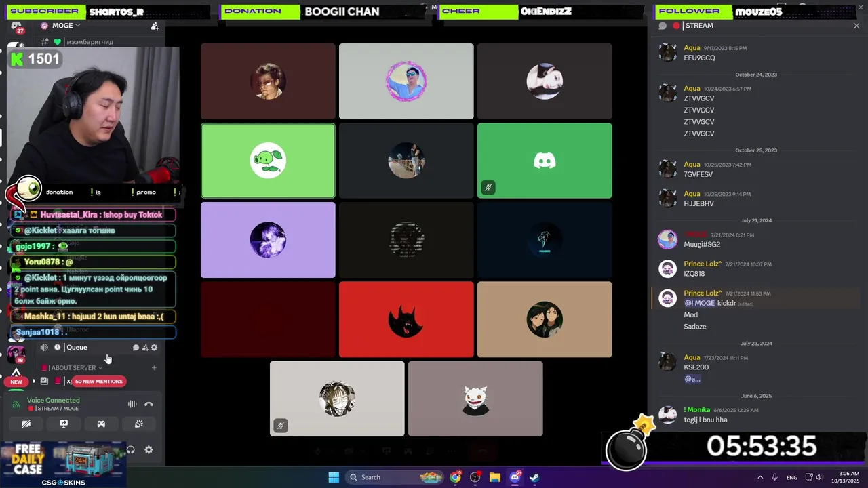Click muted mic icon on bottom-left light tile
The width and height of the screenshot is (868, 488).
click(280, 426)
